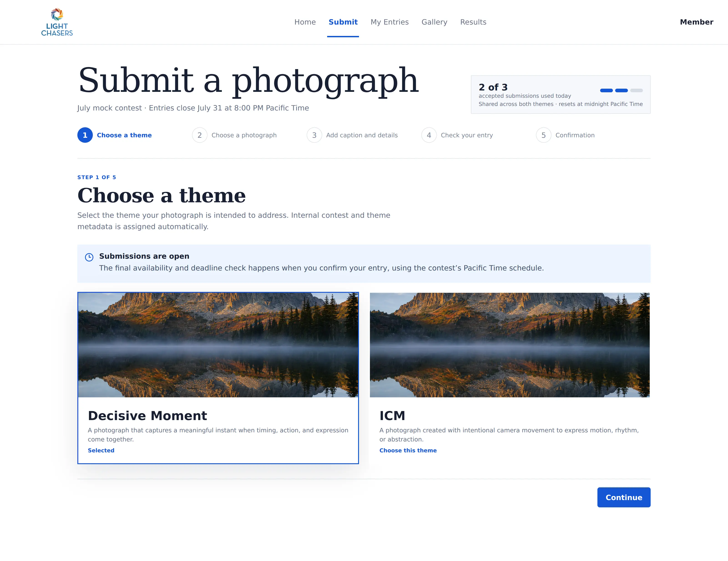This screenshot has width=728, height=561.
Task: Go to My Entries
Action: coord(389,22)
